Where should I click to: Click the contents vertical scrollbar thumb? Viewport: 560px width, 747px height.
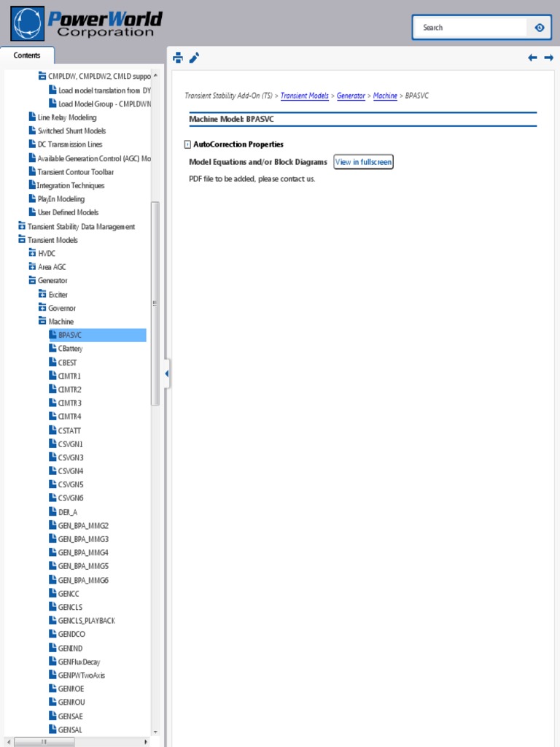[155, 303]
